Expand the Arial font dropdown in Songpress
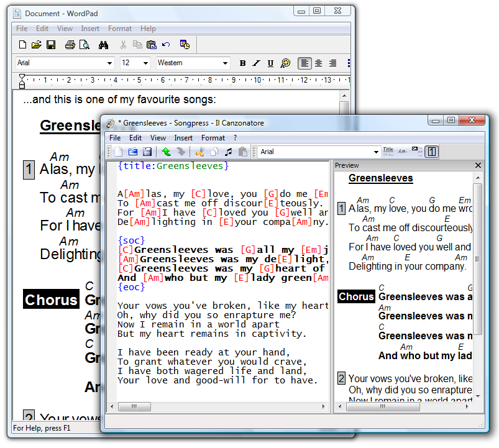Viewport: 499px width, 448px height. point(376,152)
